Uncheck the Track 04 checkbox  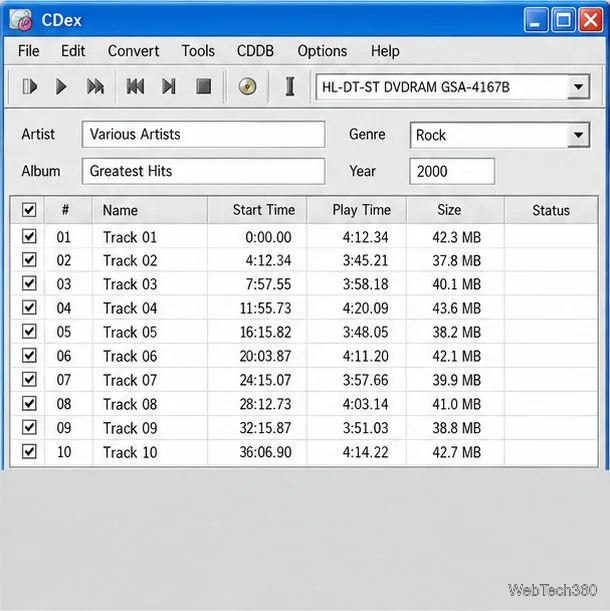(x=29, y=308)
